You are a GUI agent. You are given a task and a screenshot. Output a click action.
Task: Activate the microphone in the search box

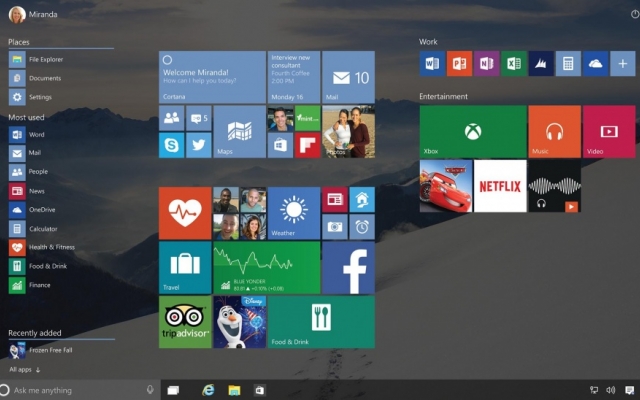(150, 390)
